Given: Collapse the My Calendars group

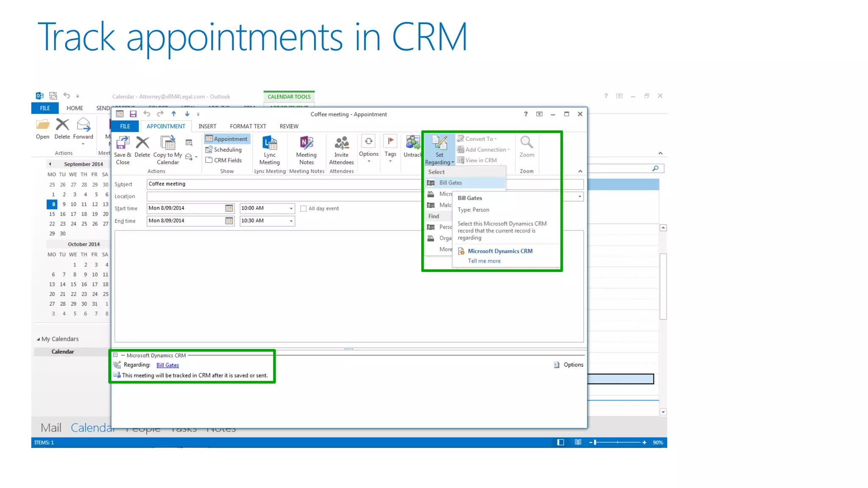Looking at the screenshot, I should click(38, 339).
